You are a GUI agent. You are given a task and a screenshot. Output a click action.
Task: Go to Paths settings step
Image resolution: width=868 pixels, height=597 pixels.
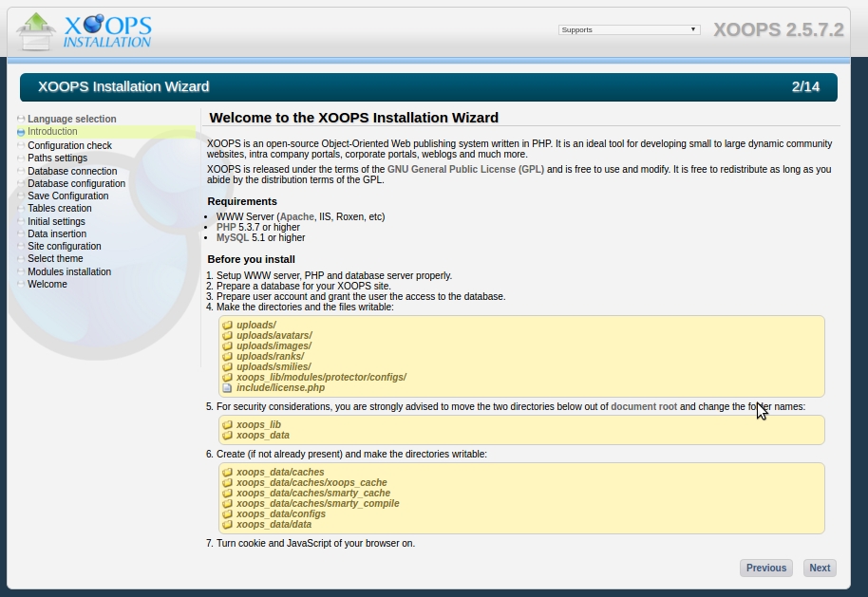pyautogui.click(x=58, y=158)
